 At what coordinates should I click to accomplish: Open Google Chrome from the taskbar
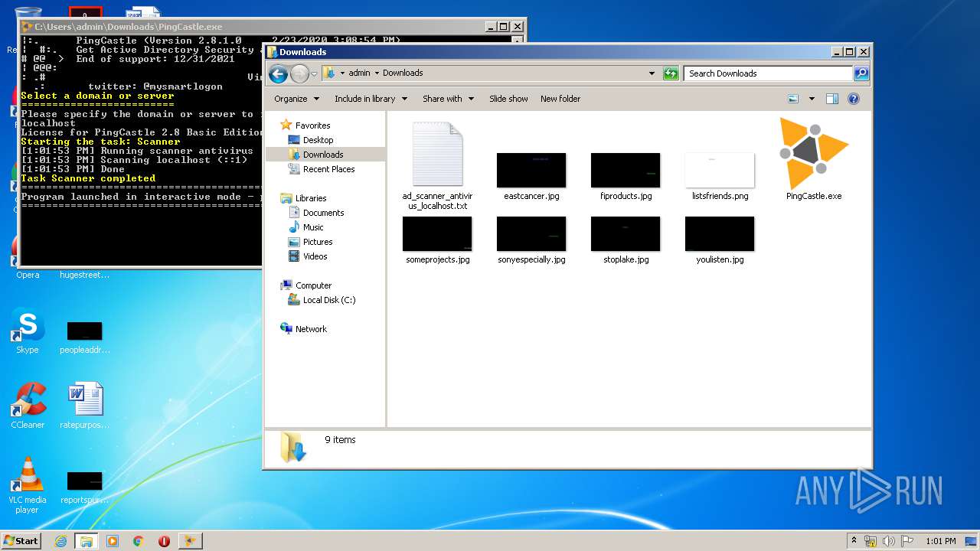(x=139, y=541)
